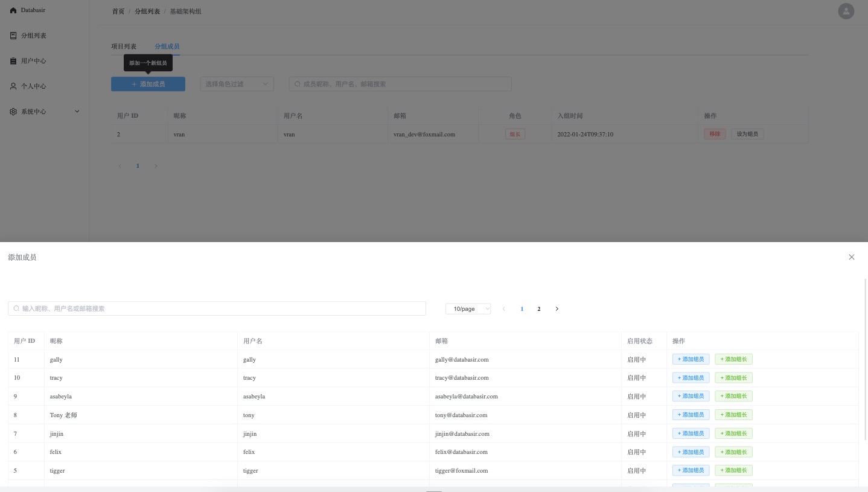868x492 pixels.
Task: Click the 系统中心 gear icon
Action: coord(13,112)
